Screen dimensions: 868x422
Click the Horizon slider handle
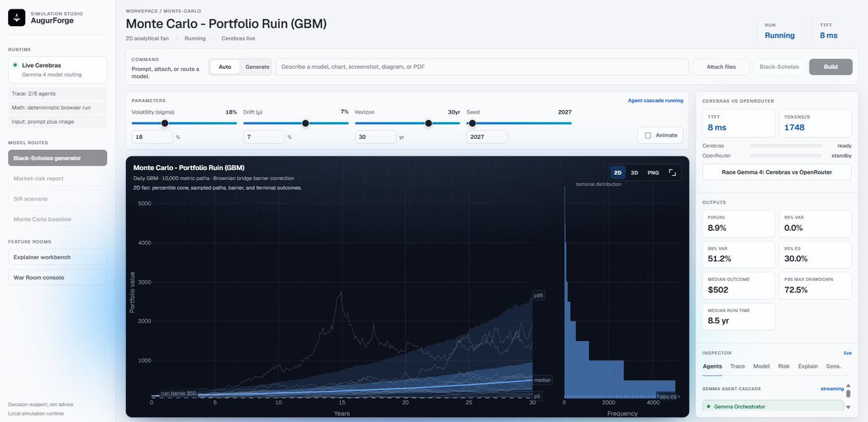[428, 123]
